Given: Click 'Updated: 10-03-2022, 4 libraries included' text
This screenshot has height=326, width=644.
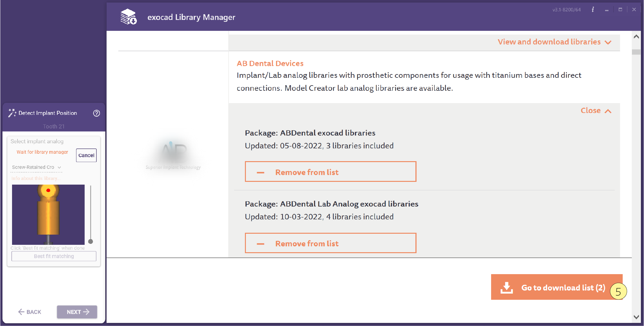Looking at the screenshot, I should pos(319,217).
